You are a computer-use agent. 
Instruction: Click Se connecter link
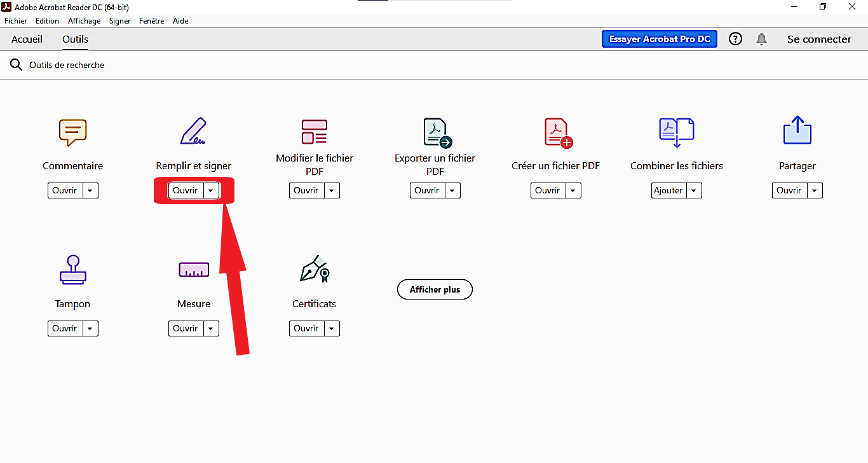pyautogui.click(x=819, y=39)
